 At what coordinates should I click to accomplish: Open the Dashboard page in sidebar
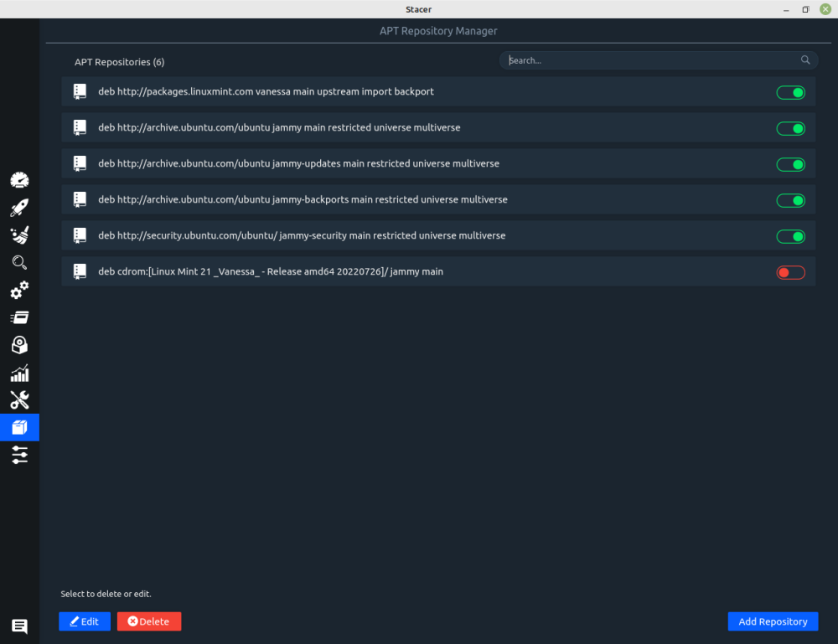20,181
